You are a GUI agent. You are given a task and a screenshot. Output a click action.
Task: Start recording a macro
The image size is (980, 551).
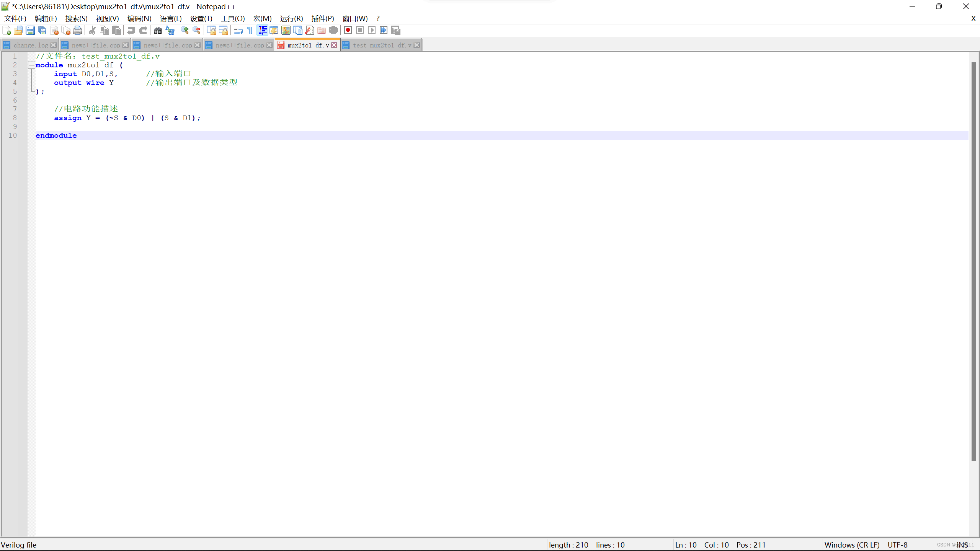pos(348,30)
